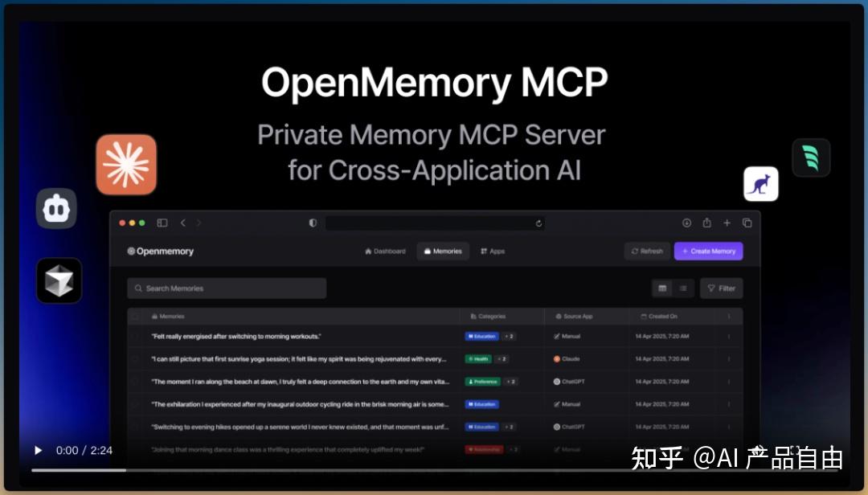
Task: Click the Preference category badge
Action: 483,382
